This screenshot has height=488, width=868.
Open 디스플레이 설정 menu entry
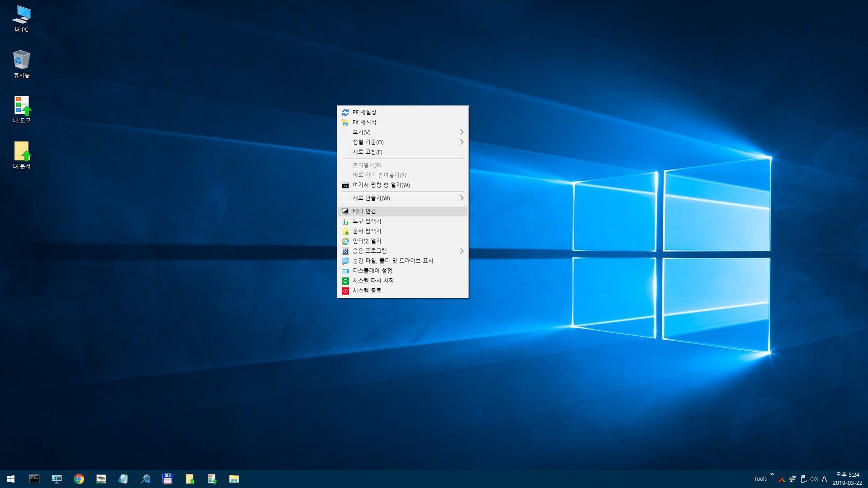pyautogui.click(x=403, y=271)
